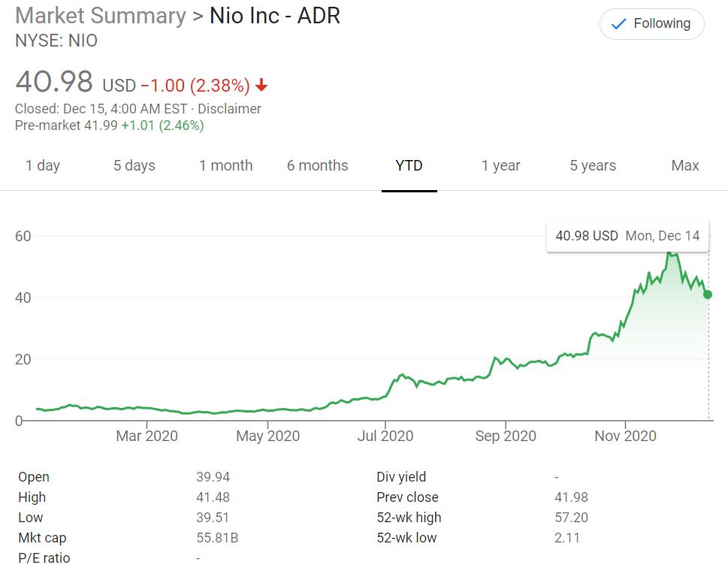Image resolution: width=728 pixels, height=577 pixels.
Task: Open the 1 month price chart
Action: point(225,165)
